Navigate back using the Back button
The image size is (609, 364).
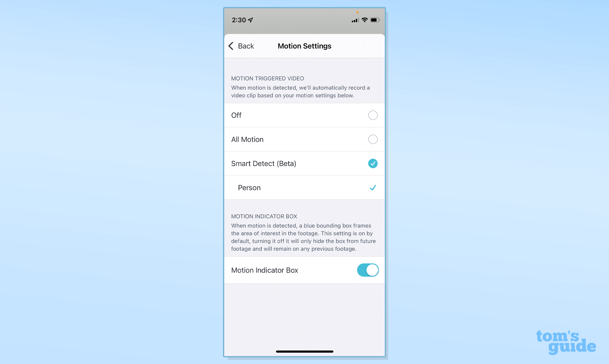click(x=240, y=46)
